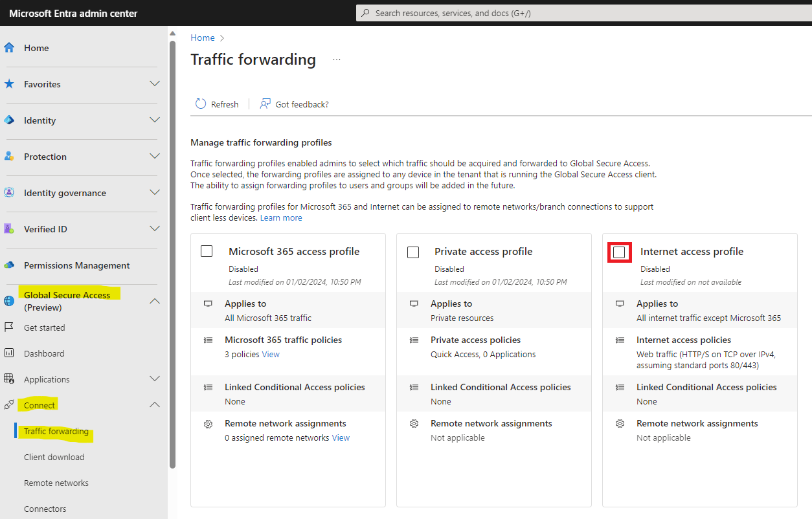Click the Internet access profile heading

692,251
